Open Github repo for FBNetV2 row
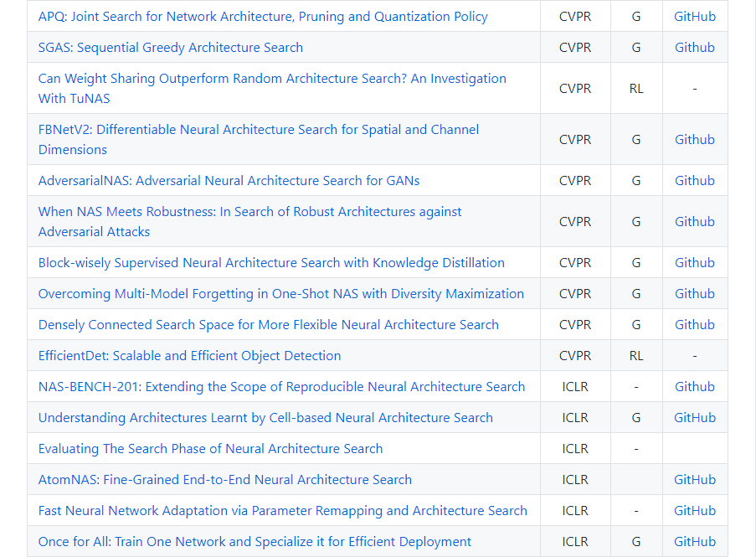This screenshot has height=557, width=756. click(695, 140)
